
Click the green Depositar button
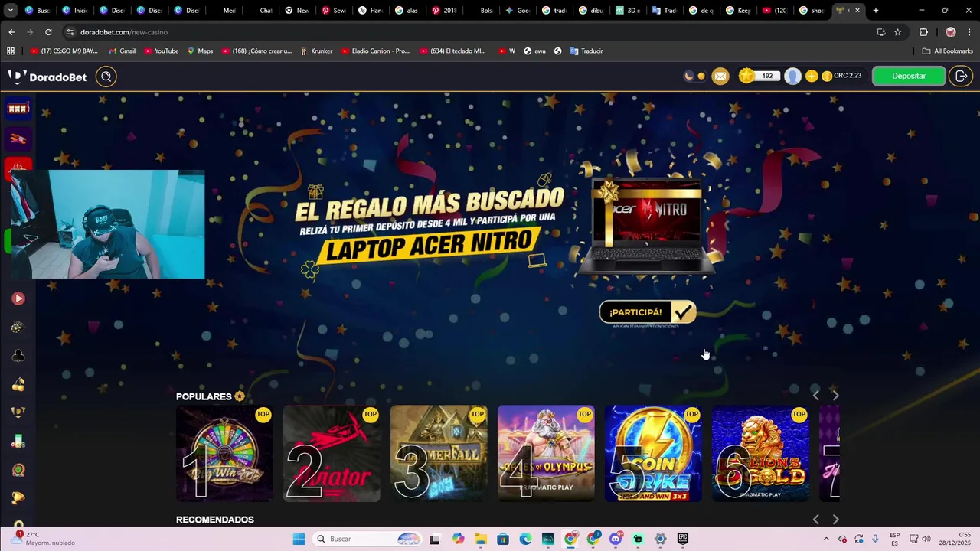[909, 76]
